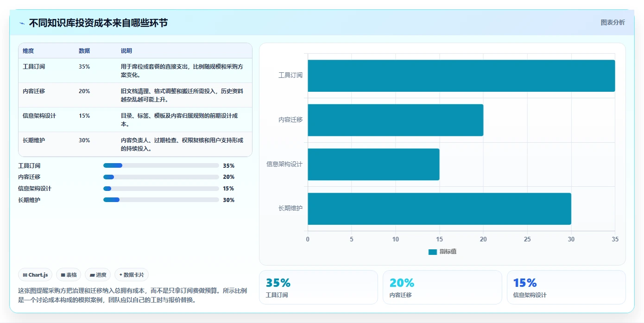The height and width of the screenshot is (323, 644).
Task: Toggle the 指标值 legend color box
Action: click(432, 252)
